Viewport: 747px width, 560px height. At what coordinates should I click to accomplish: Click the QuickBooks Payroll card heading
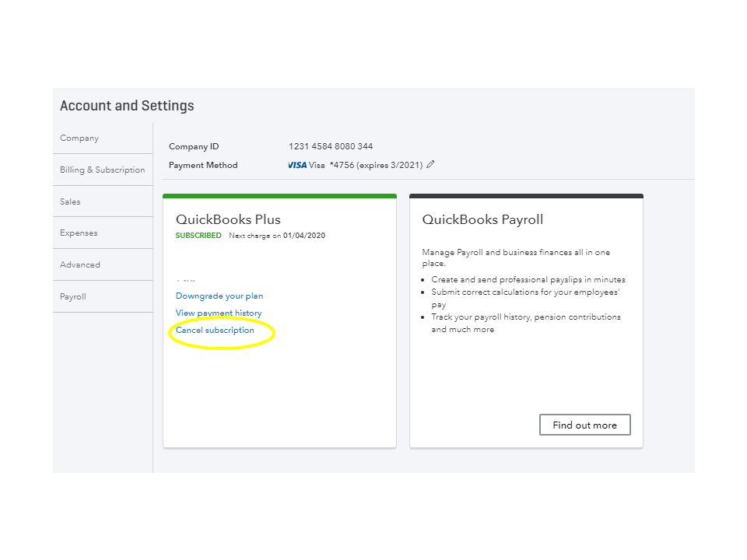pyautogui.click(x=482, y=219)
